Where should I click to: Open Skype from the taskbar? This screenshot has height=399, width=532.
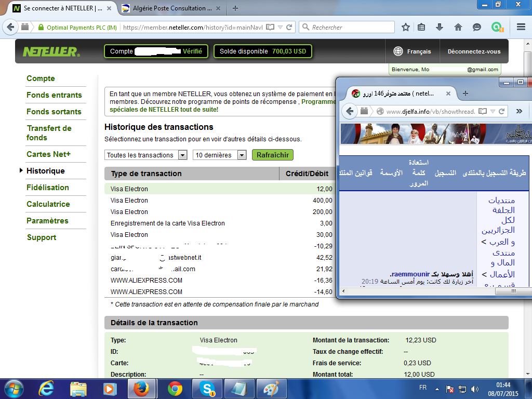[207, 389]
